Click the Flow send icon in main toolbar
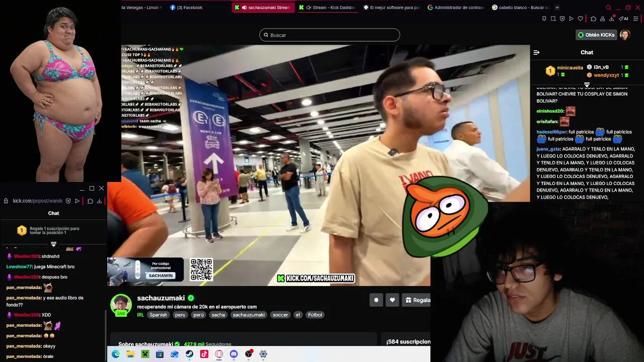The image size is (644, 362). point(571,19)
